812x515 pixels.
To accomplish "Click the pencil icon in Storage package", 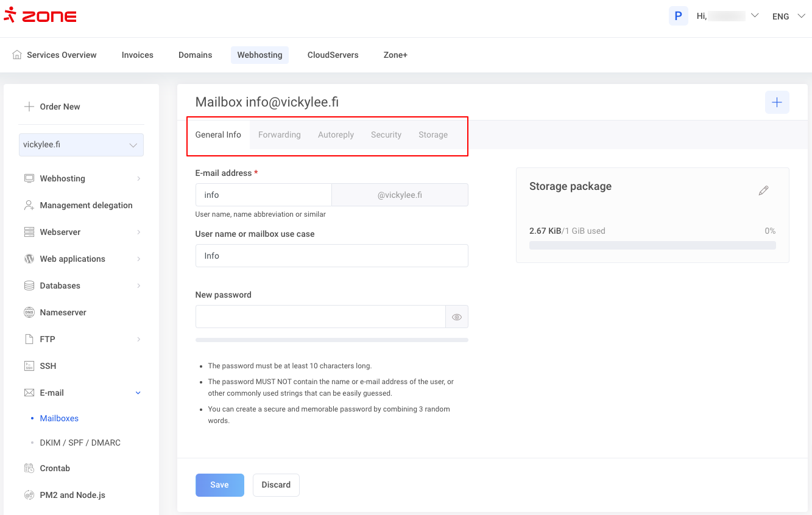I will (x=763, y=191).
